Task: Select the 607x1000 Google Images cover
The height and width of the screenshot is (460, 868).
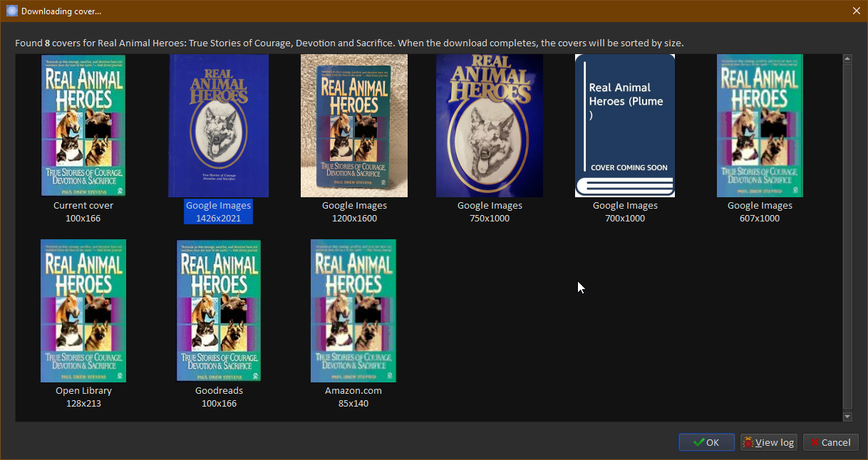Action: tap(760, 125)
